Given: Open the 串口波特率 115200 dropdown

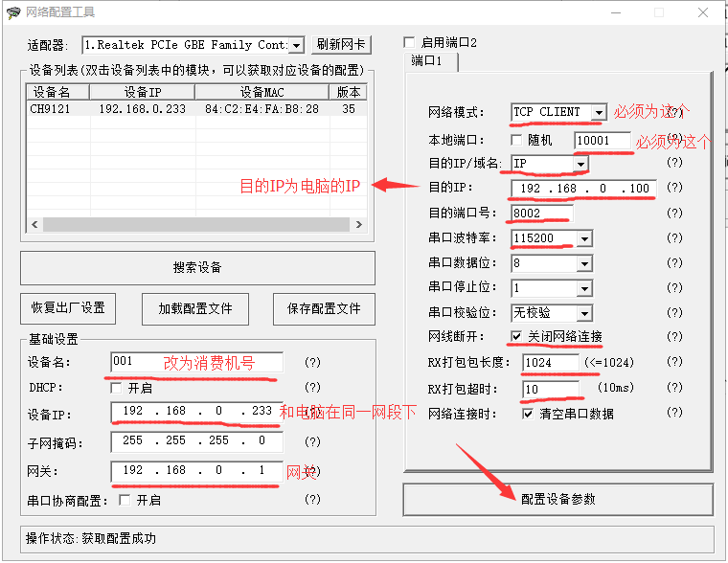Looking at the screenshot, I should pos(584,237).
